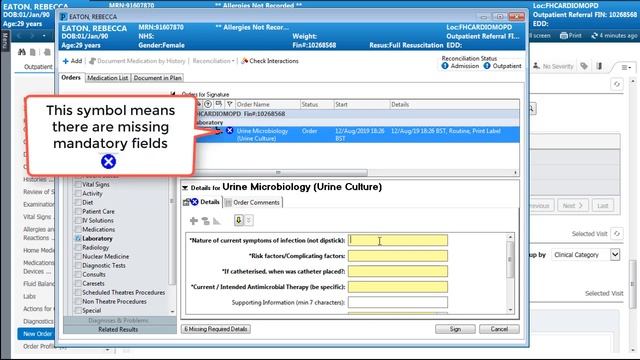640x360 pixels.
Task: Click the yellow down-arrow next-required-field icon
Action: tap(239, 220)
